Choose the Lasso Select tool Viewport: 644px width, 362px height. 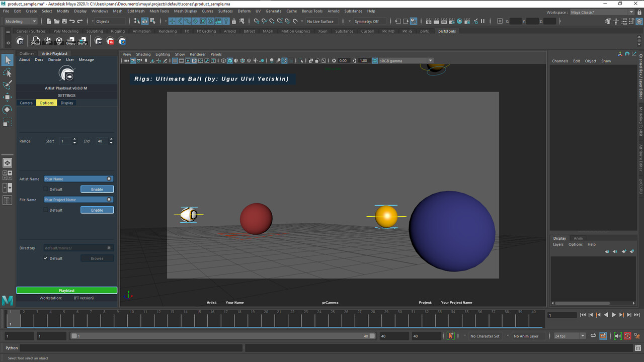point(7,73)
